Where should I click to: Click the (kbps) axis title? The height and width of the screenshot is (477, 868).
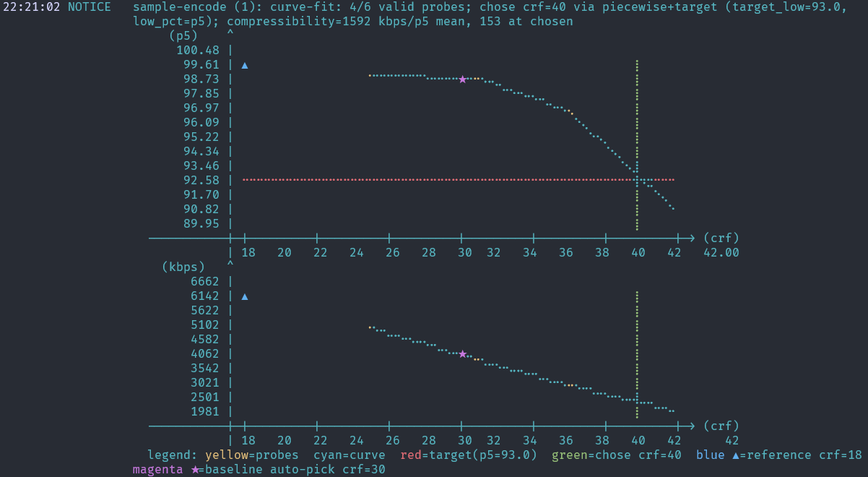183,267
